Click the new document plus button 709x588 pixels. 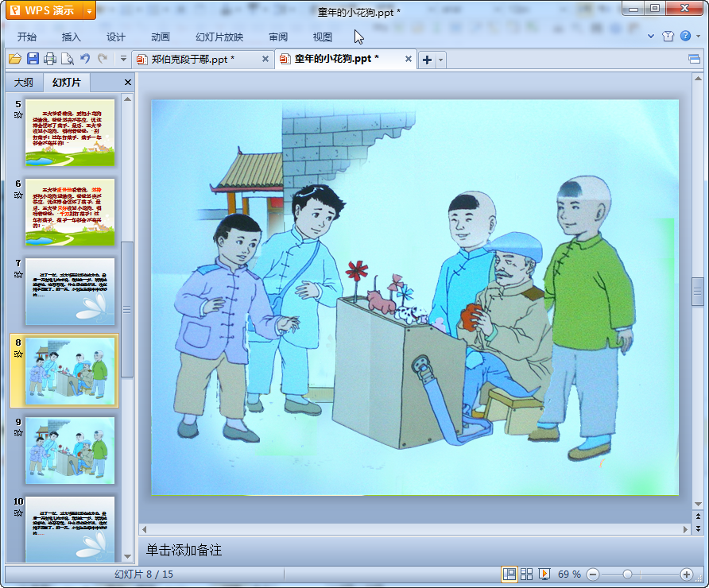pyautogui.click(x=428, y=60)
